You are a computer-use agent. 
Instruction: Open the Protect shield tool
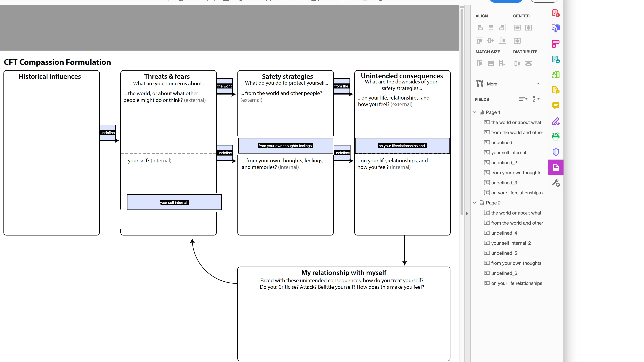coord(555,152)
